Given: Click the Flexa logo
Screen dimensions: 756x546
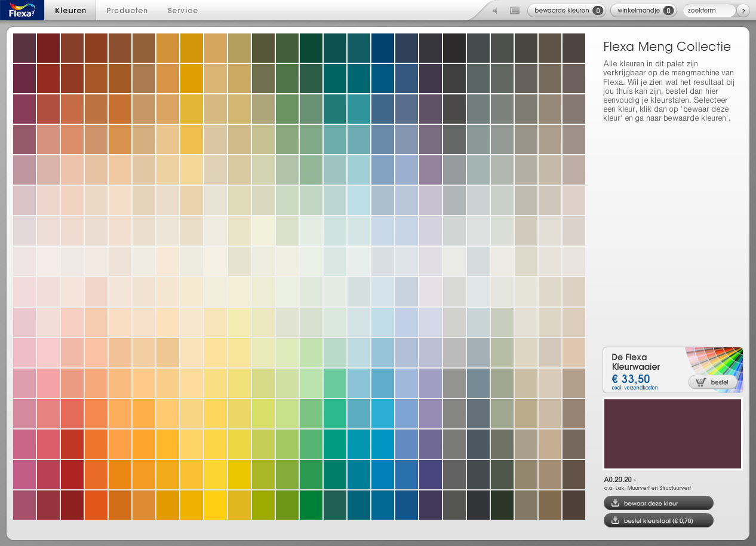Looking at the screenshot, I should click(x=22, y=10).
